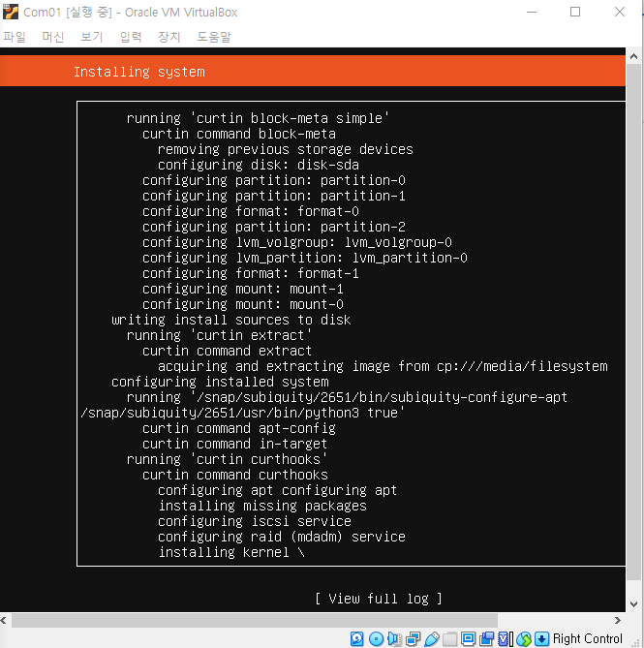Close the Com01 VirtualBox window
The width and height of the screenshot is (644, 648).
[x=620, y=12]
